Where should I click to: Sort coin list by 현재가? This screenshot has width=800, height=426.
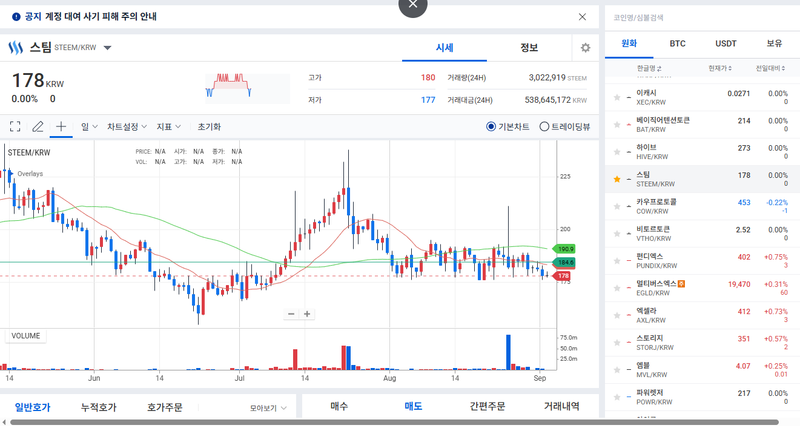[720, 68]
